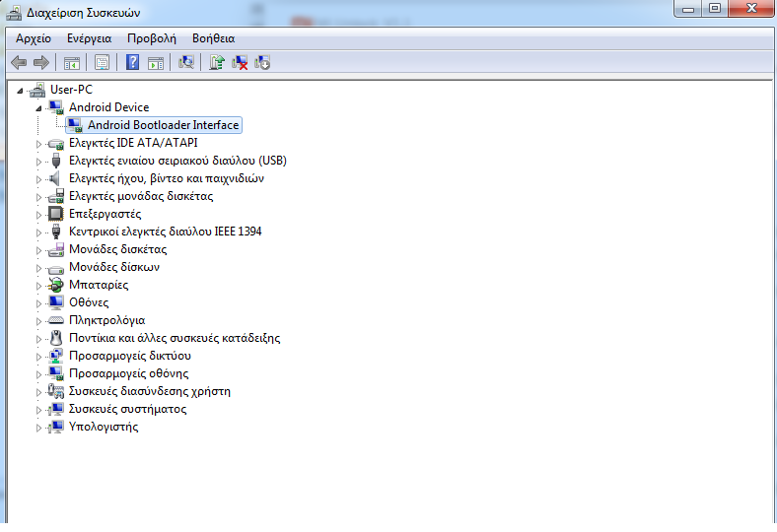Select 'Ελεγκτές μονάδας δισκέτας' label
Viewport: 777px width, 532px height.
[x=141, y=196]
